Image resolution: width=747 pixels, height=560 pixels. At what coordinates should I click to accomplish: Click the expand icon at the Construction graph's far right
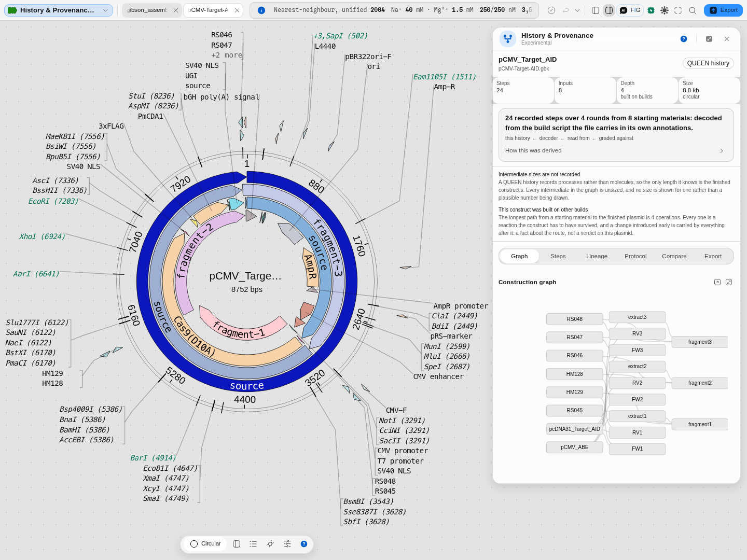point(729,282)
